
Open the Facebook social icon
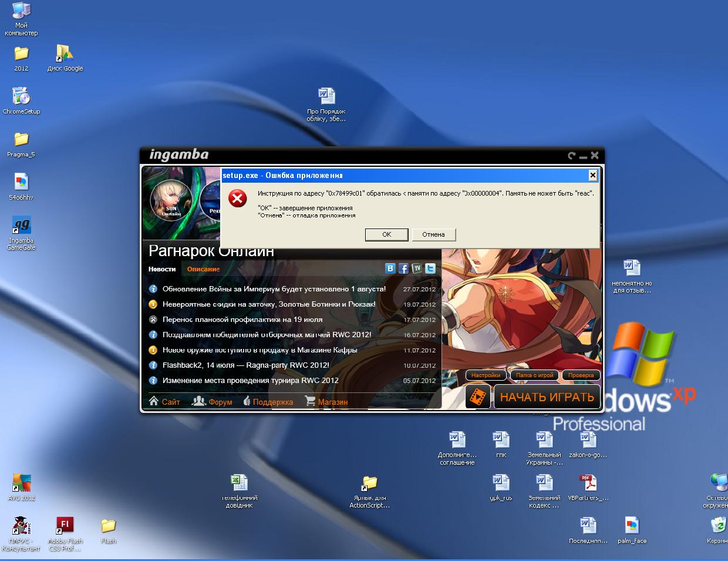click(403, 268)
